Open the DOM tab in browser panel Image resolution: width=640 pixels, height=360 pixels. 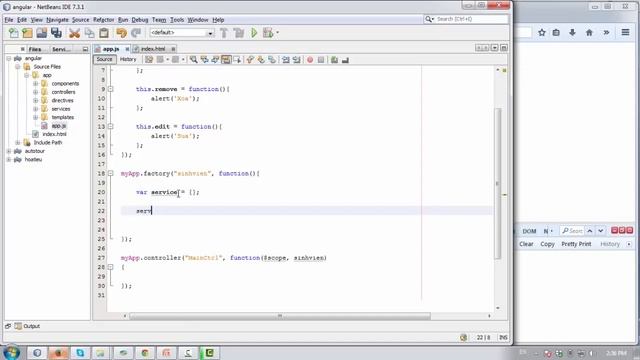click(529, 231)
